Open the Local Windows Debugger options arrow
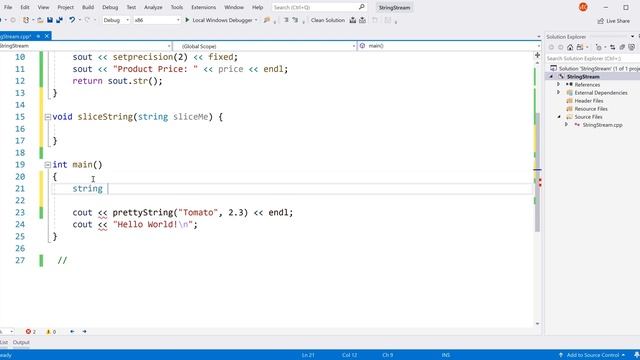 coord(256,20)
